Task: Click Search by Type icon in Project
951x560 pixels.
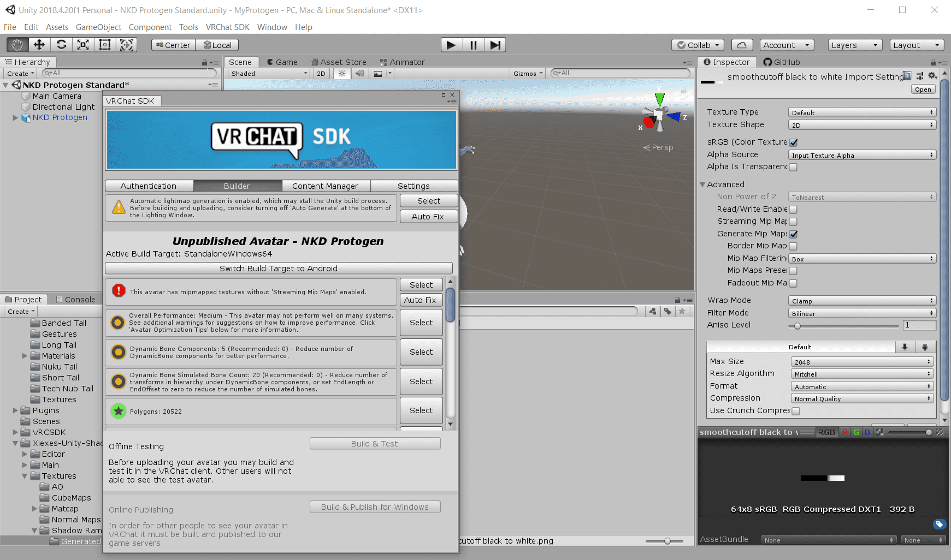Action: (x=653, y=311)
